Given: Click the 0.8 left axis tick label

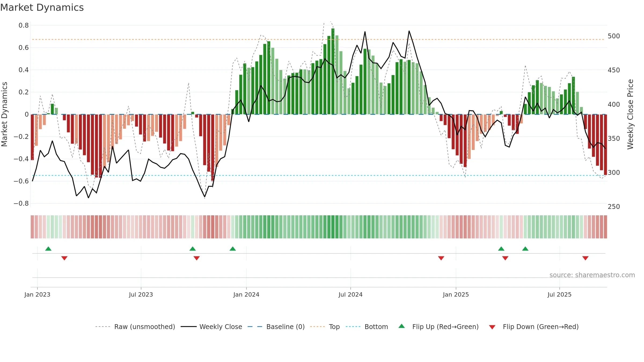Looking at the screenshot, I should pos(24,25).
